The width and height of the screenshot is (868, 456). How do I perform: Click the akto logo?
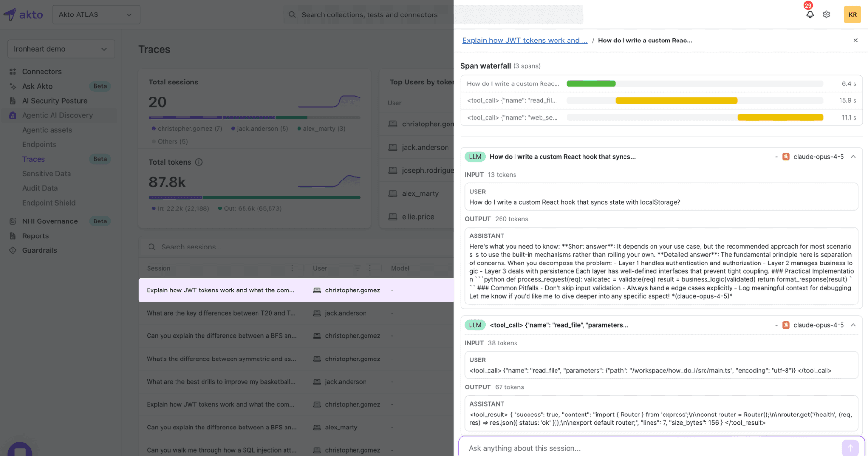click(23, 14)
